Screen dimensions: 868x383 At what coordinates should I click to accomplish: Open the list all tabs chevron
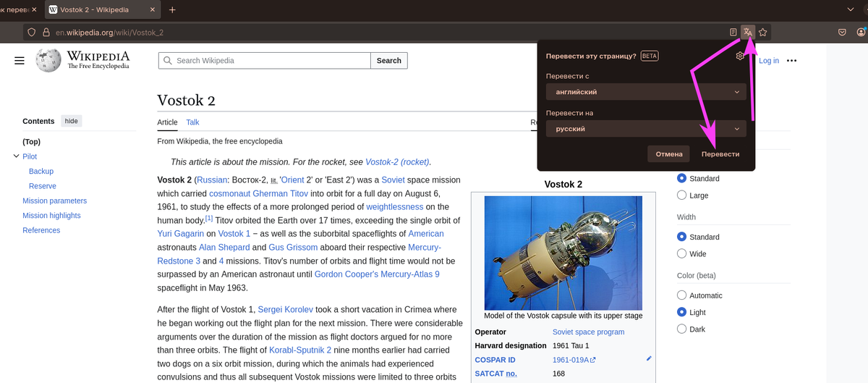[850, 10]
